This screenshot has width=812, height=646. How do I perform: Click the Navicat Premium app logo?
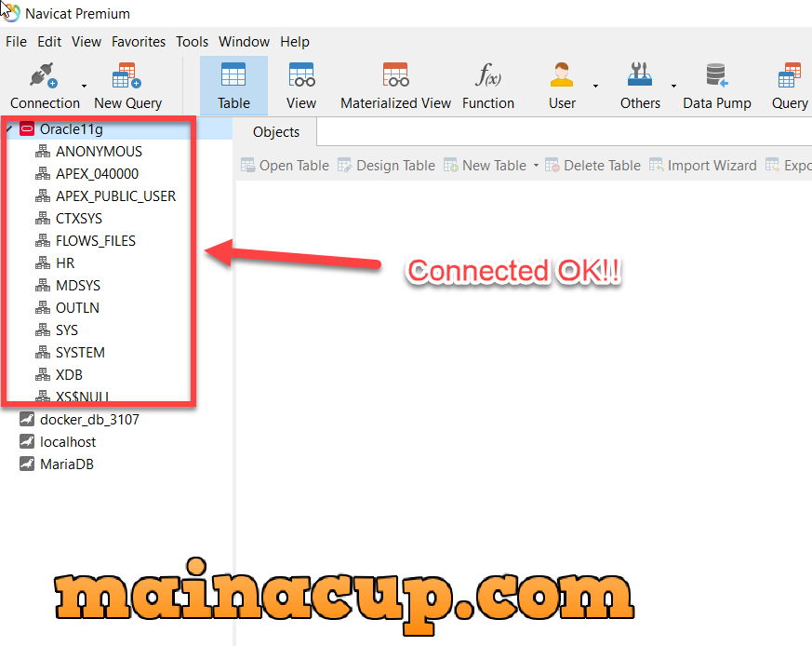[x=11, y=13]
